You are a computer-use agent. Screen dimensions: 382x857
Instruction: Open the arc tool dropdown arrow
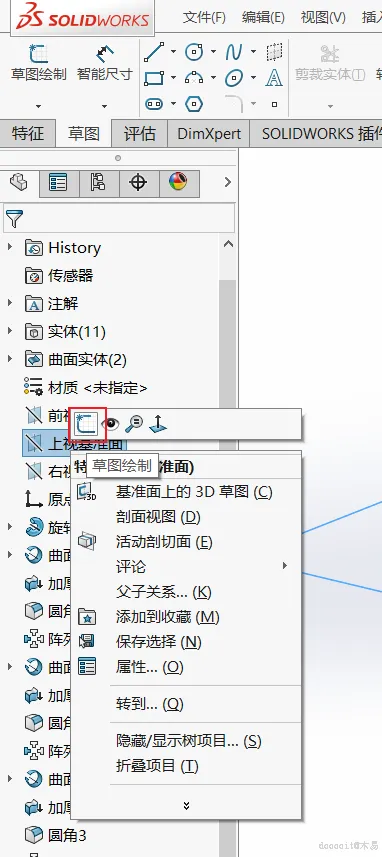(x=213, y=78)
